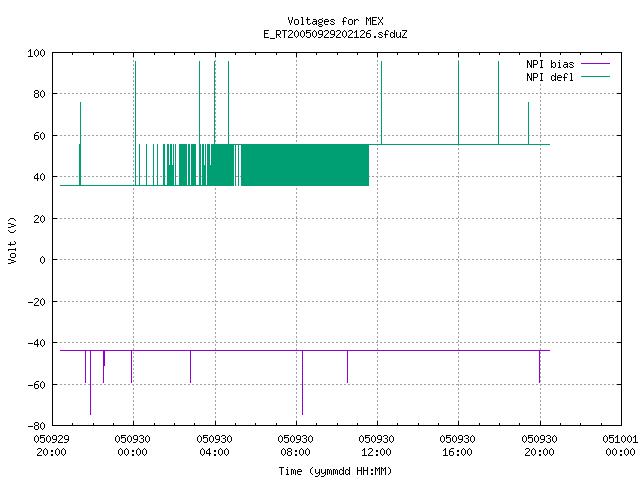This screenshot has width=640, height=480.
Task: Click the '051001' date tick label
Action: coord(620,440)
